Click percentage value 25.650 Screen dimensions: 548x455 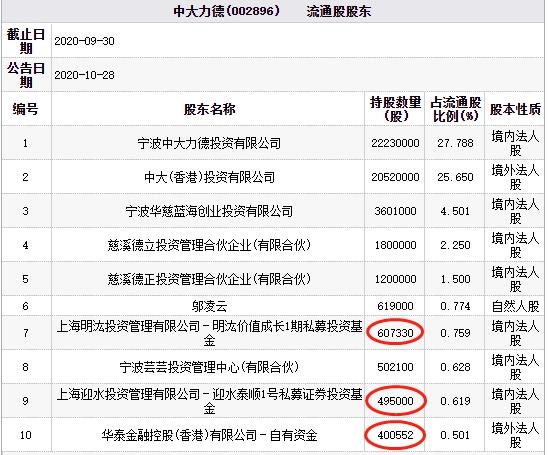455,177
